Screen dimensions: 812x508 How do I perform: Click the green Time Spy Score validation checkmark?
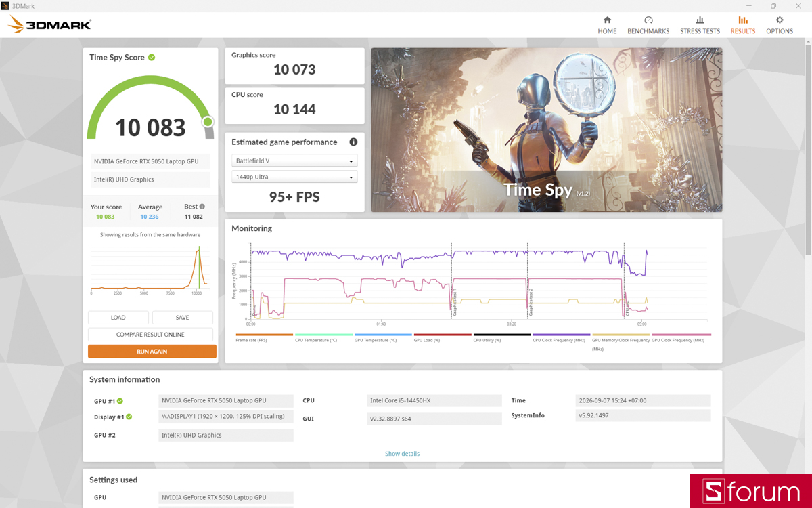click(x=152, y=57)
